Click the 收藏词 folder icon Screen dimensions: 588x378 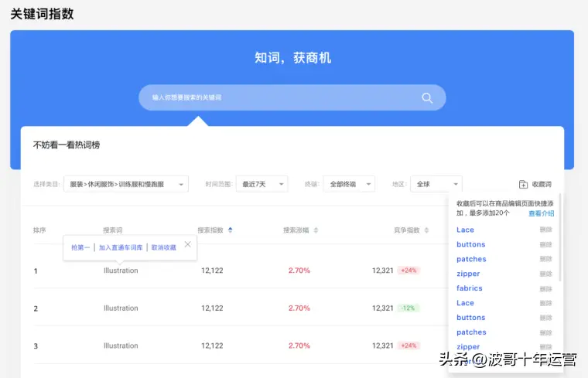coord(524,185)
